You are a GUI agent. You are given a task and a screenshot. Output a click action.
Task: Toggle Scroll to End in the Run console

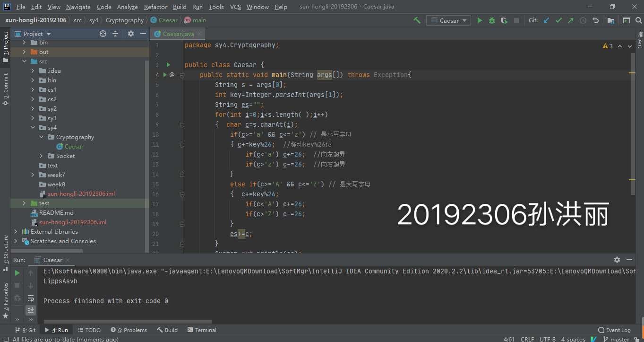[x=31, y=310]
